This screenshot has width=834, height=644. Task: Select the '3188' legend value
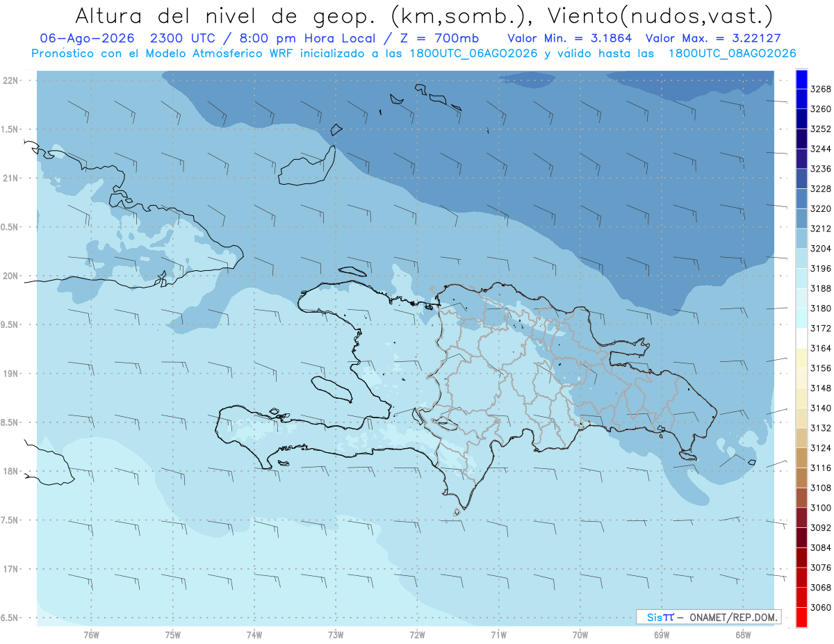point(821,288)
